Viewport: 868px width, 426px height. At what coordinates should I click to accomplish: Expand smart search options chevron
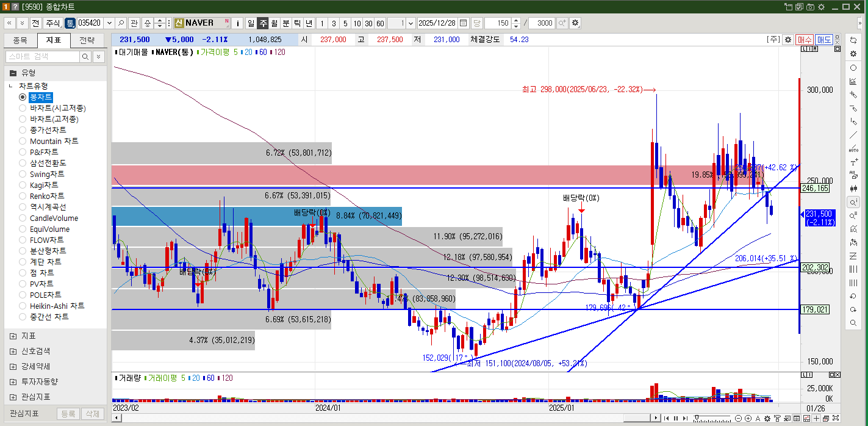tap(98, 56)
